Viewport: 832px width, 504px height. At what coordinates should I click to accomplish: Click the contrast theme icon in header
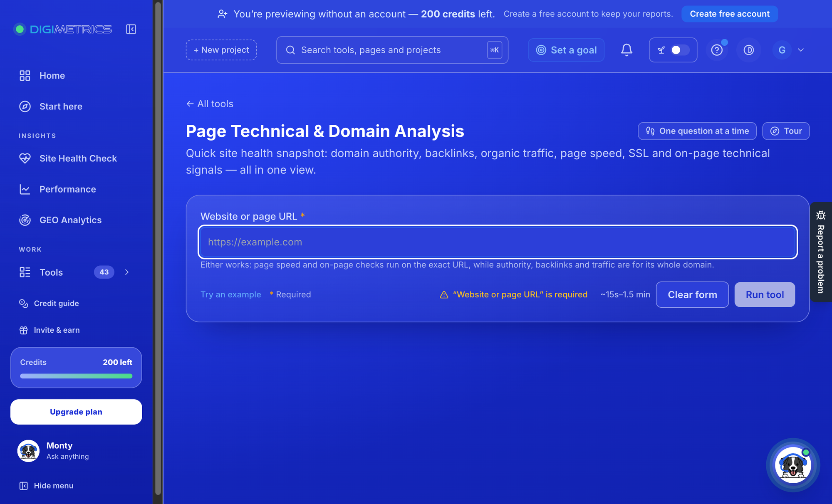pos(749,50)
